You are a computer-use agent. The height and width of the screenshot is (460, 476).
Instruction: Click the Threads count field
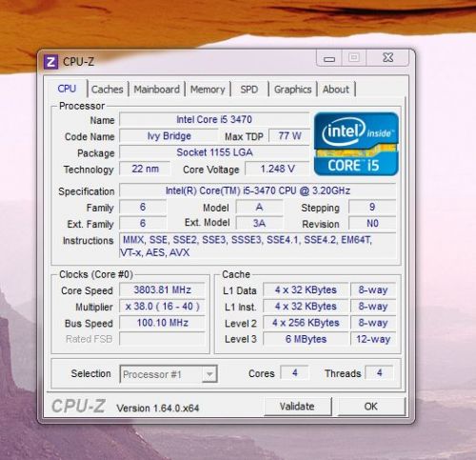tap(379, 372)
